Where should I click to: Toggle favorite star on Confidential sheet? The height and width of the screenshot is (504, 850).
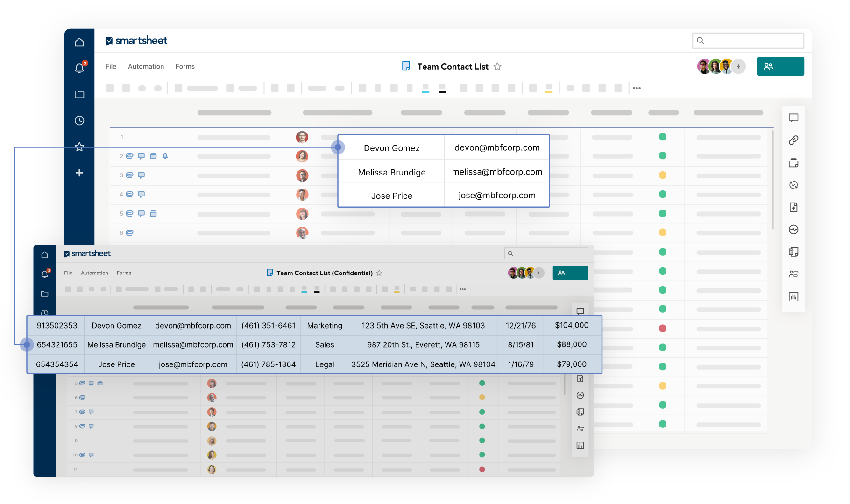click(x=379, y=273)
